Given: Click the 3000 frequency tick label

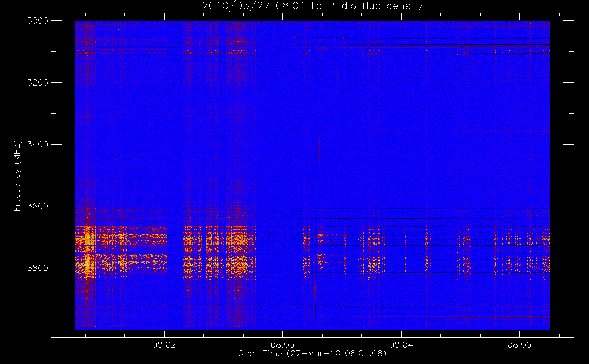Looking at the screenshot, I should pyautogui.click(x=38, y=21).
